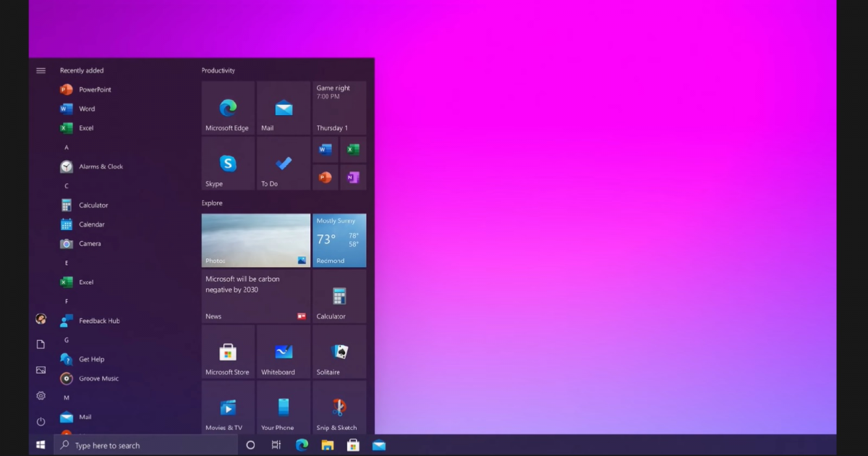
Task: Open the news tile about carbon negative
Action: (x=255, y=296)
